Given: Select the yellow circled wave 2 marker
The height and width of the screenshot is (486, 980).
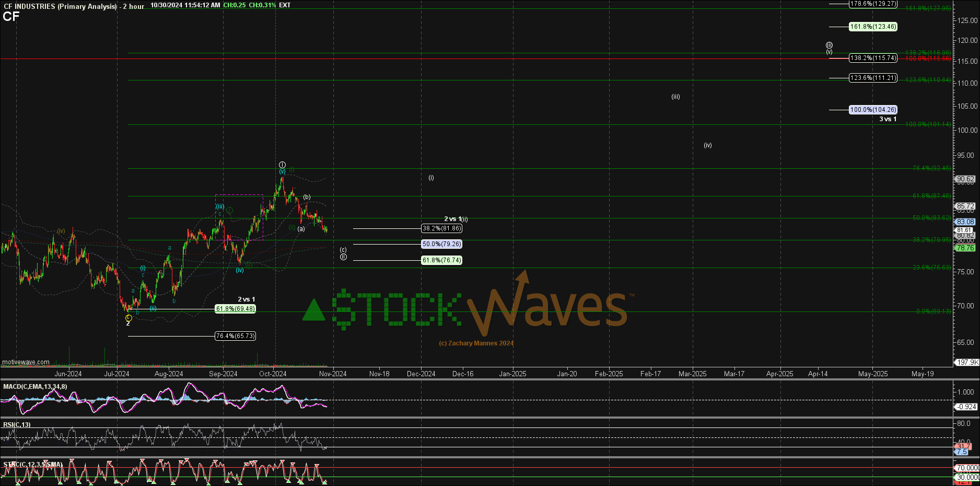Looking at the screenshot, I should tap(128, 318).
